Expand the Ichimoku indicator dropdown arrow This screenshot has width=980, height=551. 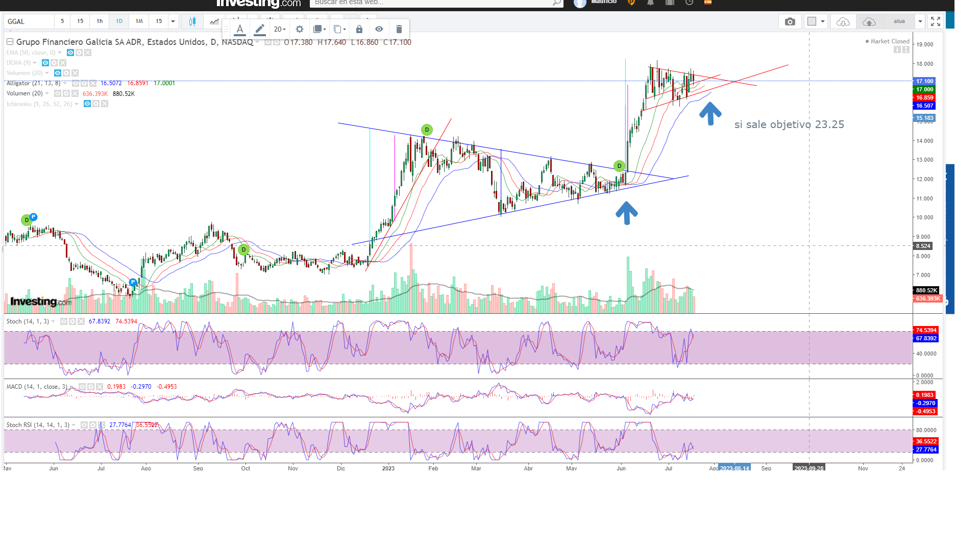click(77, 104)
